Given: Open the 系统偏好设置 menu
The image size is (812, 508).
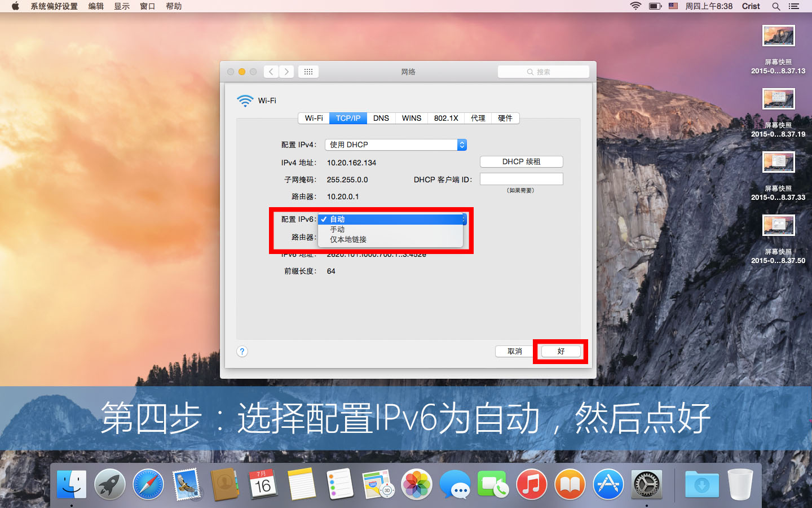Looking at the screenshot, I should [54, 6].
